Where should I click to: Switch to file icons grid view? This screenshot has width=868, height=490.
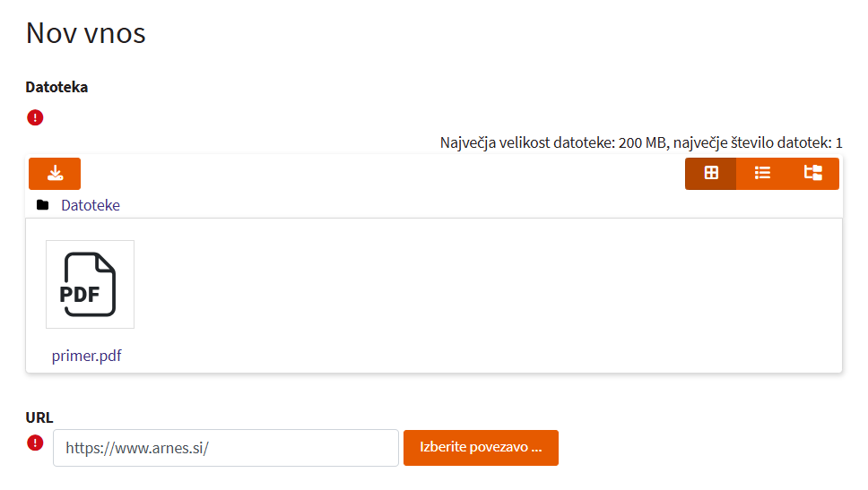tap(711, 174)
